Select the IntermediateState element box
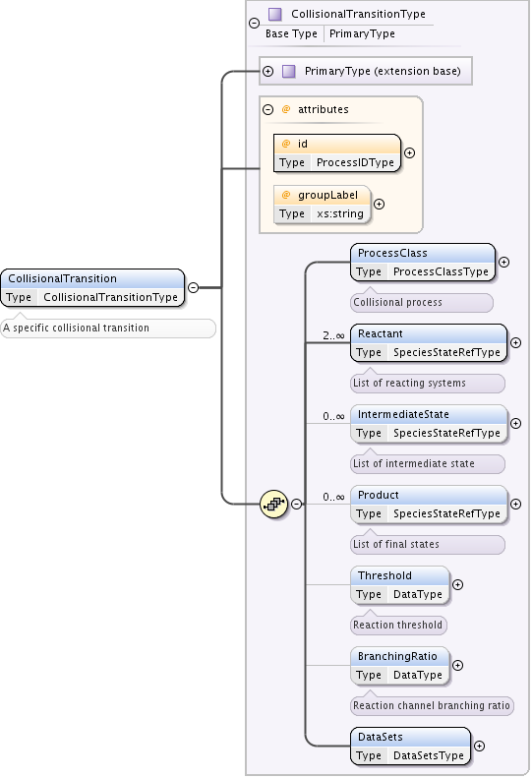Viewport: 532px width, 778px height. pos(429,423)
